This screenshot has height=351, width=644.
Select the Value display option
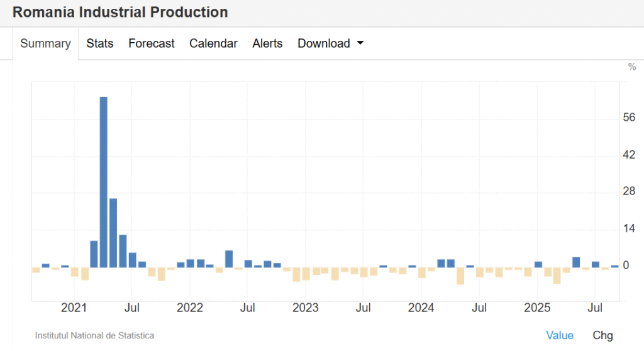[x=559, y=335]
